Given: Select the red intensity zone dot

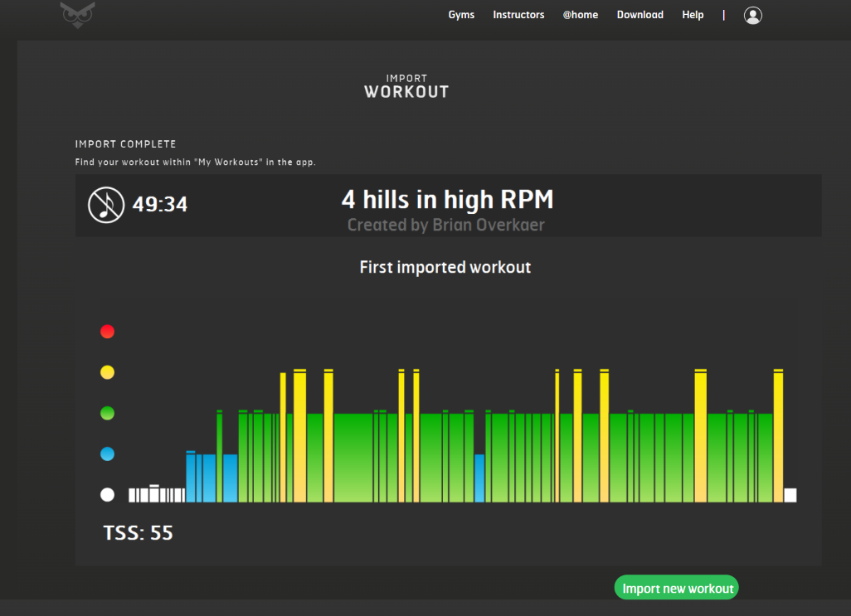Looking at the screenshot, I should (x=107, y=332).
